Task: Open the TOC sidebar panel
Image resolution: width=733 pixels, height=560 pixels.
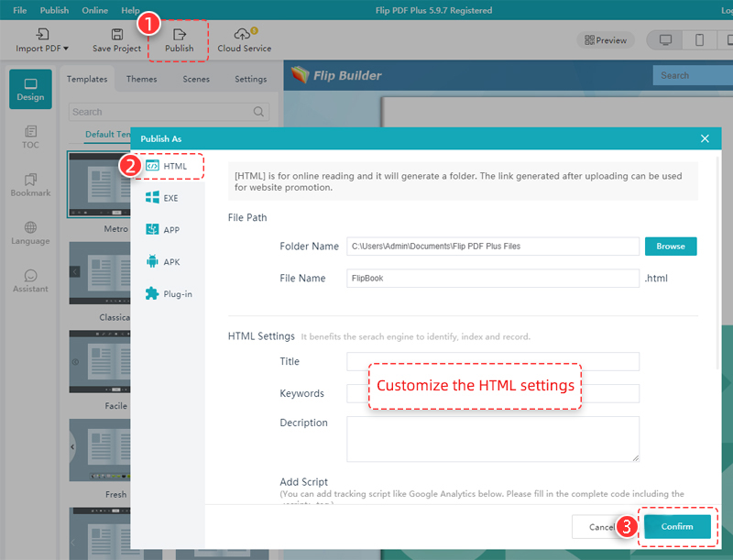Action: point(30,137)
